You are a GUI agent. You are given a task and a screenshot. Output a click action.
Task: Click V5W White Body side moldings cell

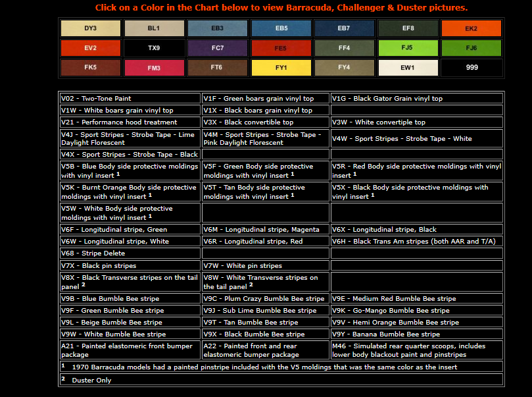[x=130, y=213]
